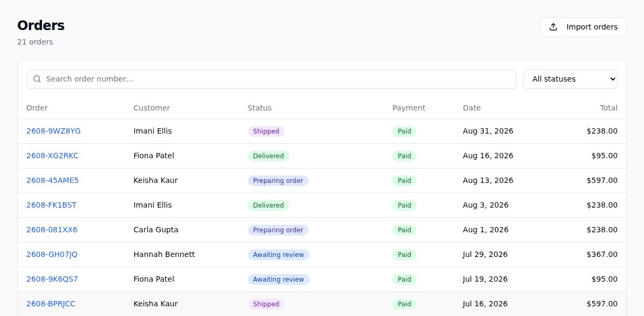Open the All statuses dropdown
Image resolution: width=644 pixels, height=316 pixels.
pos(570,79)
